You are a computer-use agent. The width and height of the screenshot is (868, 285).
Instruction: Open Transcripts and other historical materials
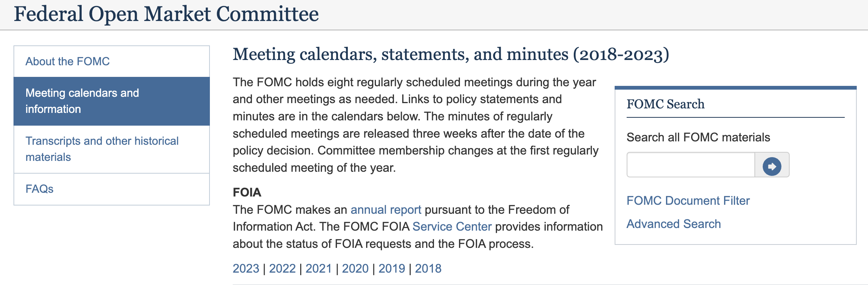[x=102, y=149]
